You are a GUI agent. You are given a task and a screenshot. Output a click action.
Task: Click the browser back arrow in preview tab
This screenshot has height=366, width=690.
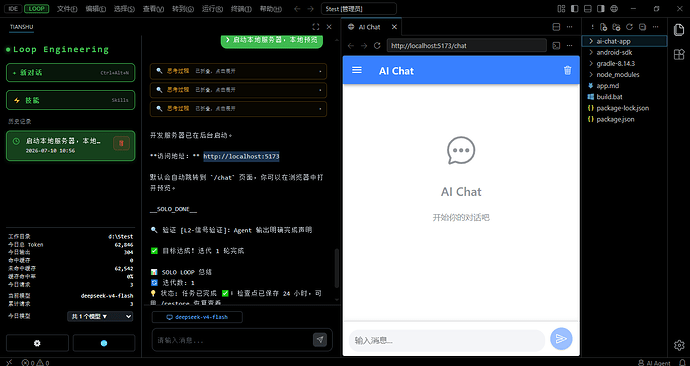click(351, 46)
